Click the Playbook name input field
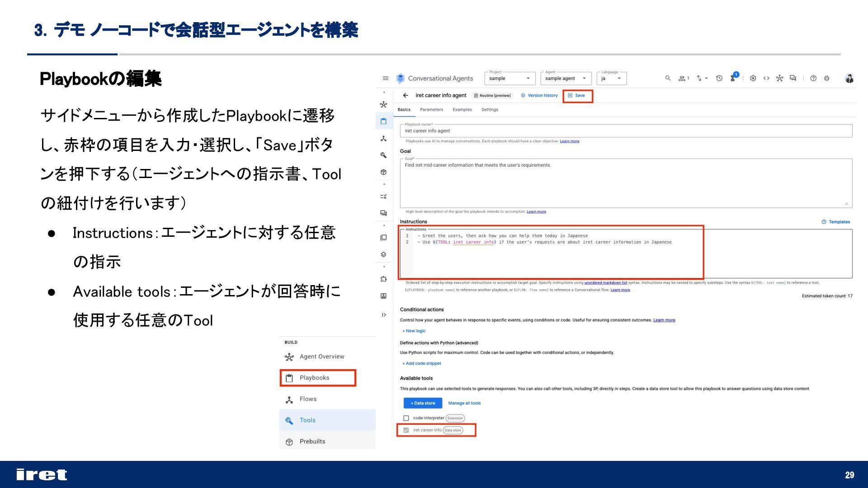 pyautogui.click(x=626, y=131)
